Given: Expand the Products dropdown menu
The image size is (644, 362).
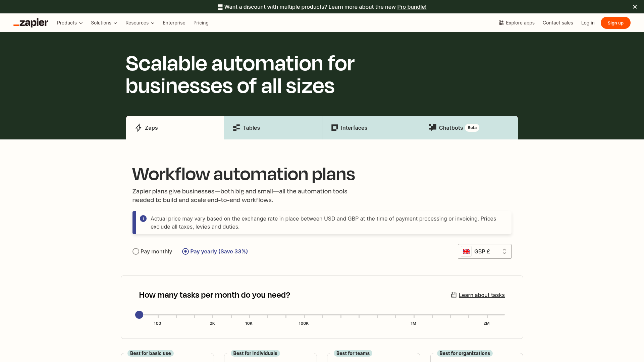Looking at the screenshot, I should (69, 23).
